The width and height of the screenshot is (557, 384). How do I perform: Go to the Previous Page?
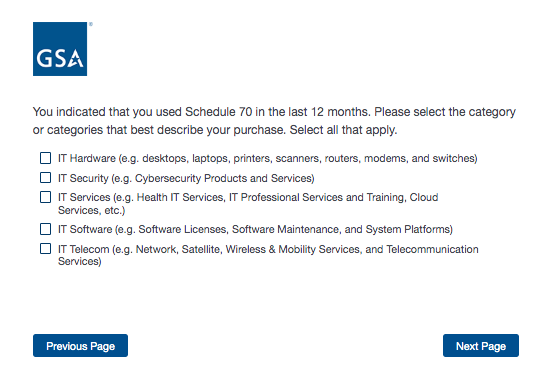pos(80,346)
